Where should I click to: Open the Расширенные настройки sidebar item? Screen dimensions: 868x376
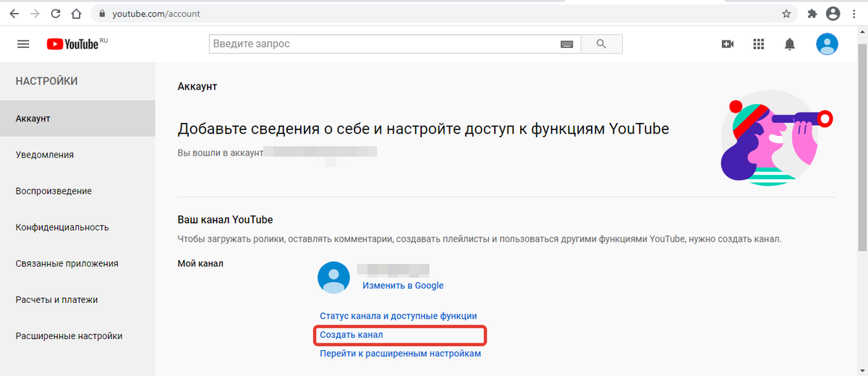[77, 336]
